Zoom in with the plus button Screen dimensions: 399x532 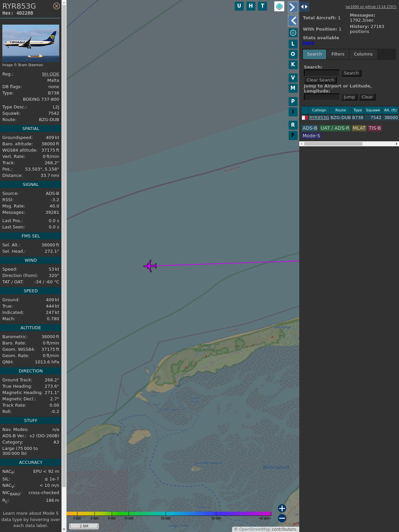(x=282, y=508)
